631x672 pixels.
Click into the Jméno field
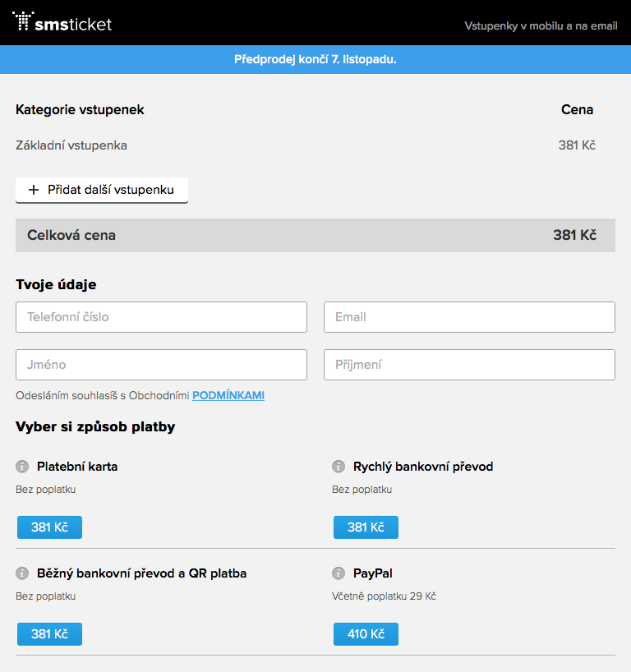click(161, 365)
